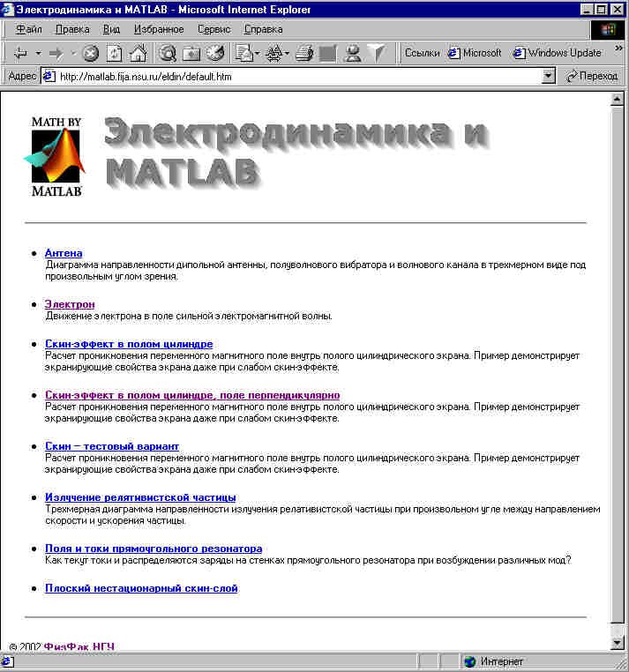This screenshot has width=629, height=672.
Task: Click the Переход go button
Action: click(x=592, y=77)
